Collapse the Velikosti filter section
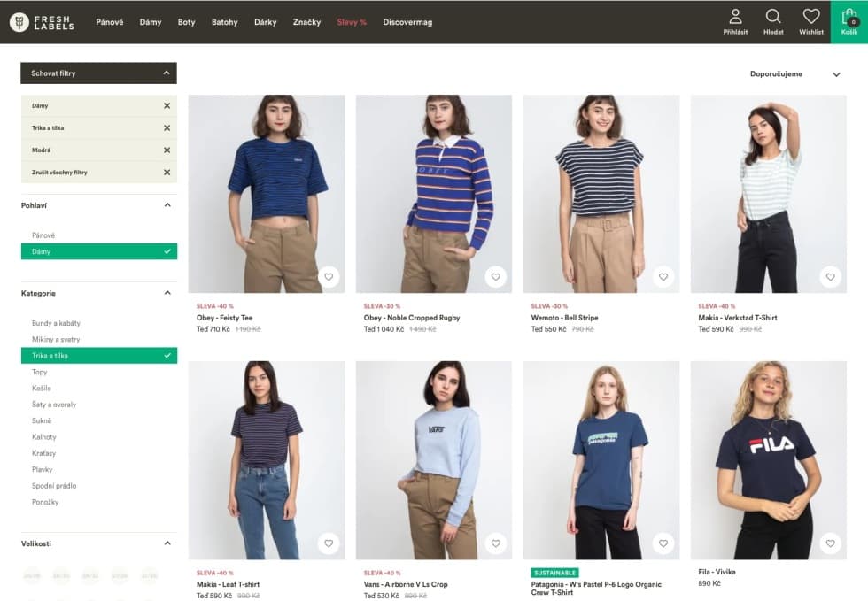The image size is (868, 601). point(167,543)
